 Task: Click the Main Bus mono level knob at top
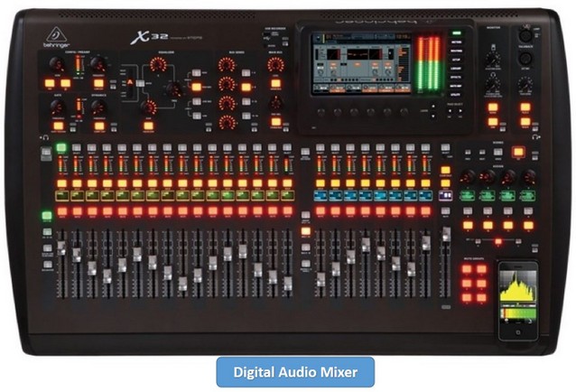tap(275, 65)
